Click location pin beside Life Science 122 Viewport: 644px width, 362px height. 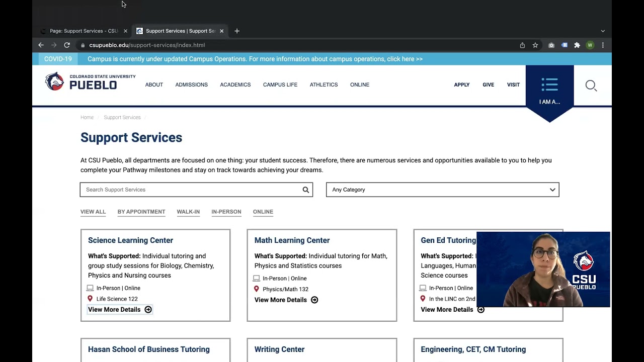pos(90,299)
